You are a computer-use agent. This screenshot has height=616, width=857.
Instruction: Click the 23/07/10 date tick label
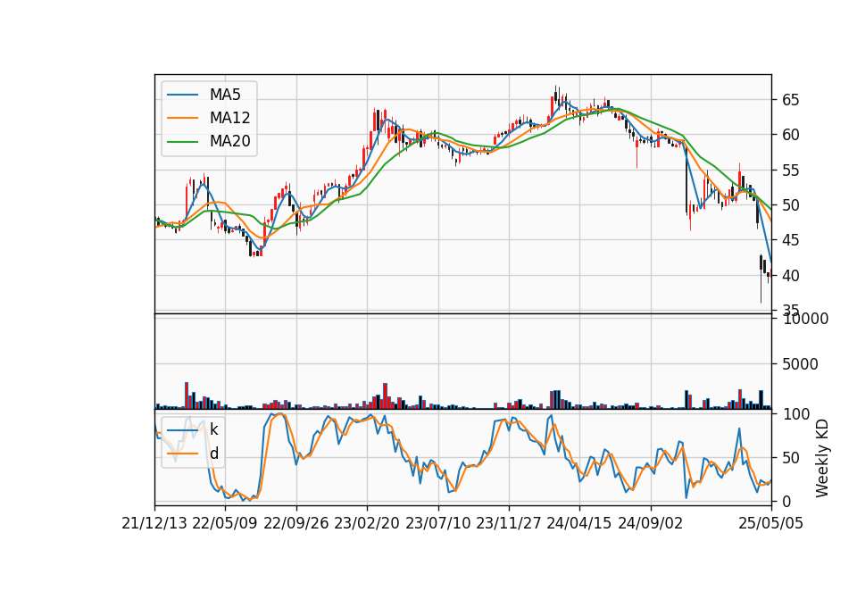437,523
